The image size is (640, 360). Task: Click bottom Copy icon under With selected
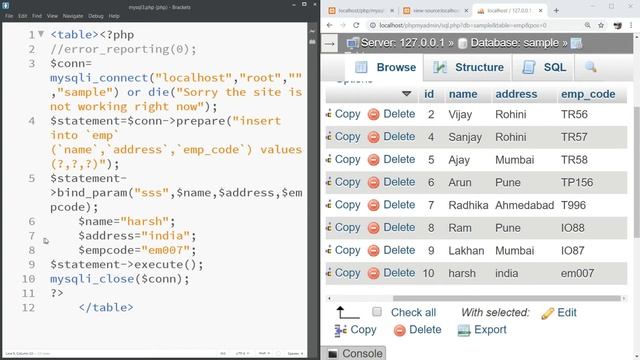click(340, 330)
